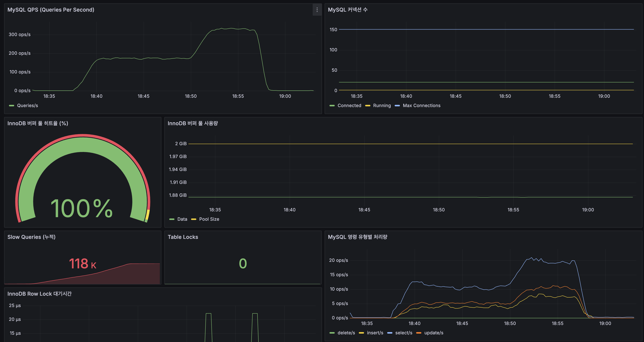Open the Slow Queries panel title menu

tap(32, 237)
